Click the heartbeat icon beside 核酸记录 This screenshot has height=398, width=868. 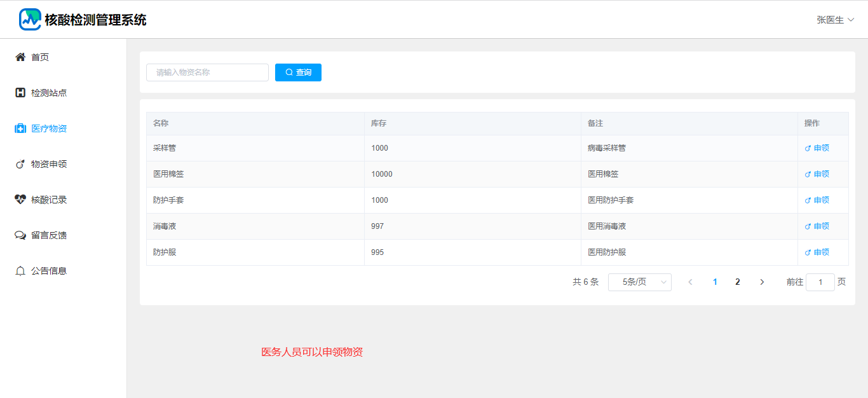pos(20,200)
